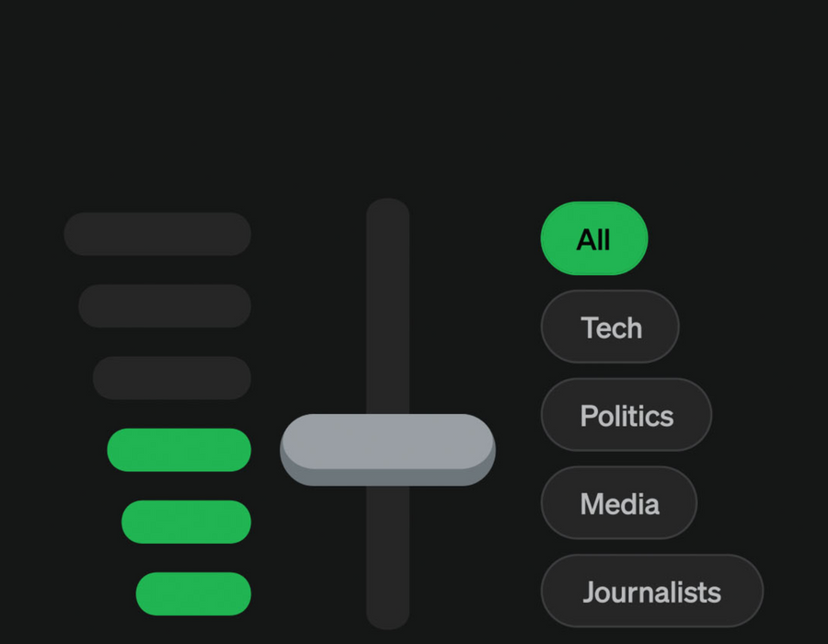Click the bottom end of the vertical slider track
Screen dimensions: 828x644
[387, 616]
